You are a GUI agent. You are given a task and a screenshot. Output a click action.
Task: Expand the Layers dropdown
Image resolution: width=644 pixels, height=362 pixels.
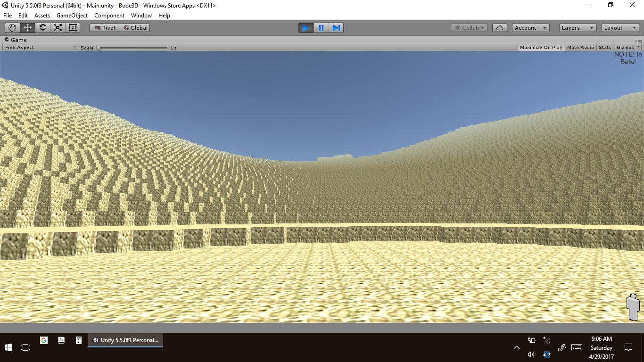578,28
